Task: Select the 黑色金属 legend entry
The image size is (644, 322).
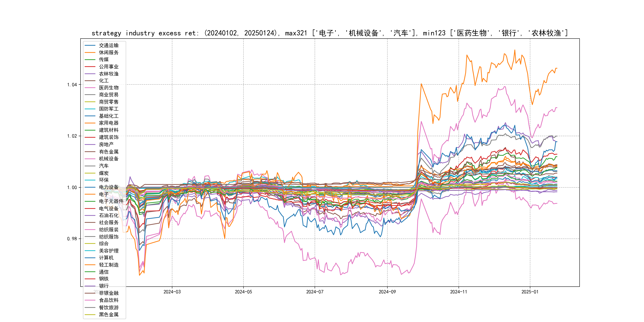Action: [x=109, y=314]
